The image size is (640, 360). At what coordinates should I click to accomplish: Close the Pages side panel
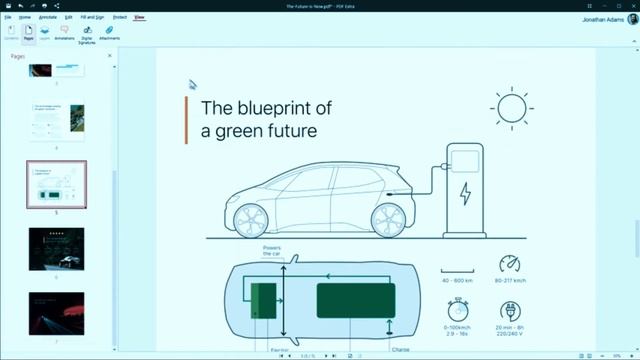point(109,56)
